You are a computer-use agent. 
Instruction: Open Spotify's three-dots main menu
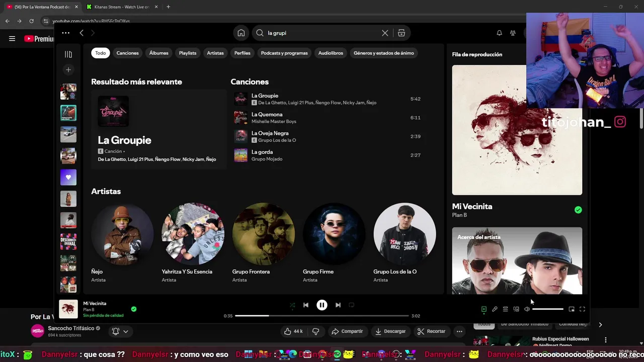click(65, 33)
